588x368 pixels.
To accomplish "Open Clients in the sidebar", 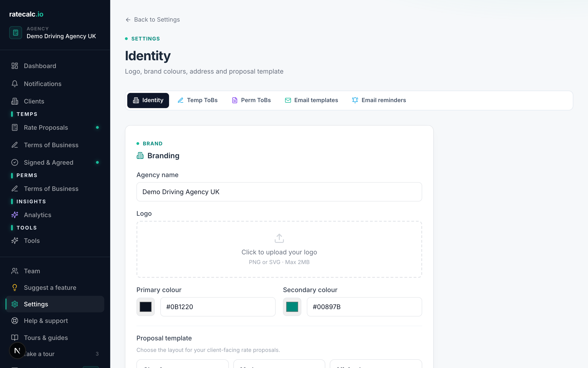I will click(x=55, y=101).
